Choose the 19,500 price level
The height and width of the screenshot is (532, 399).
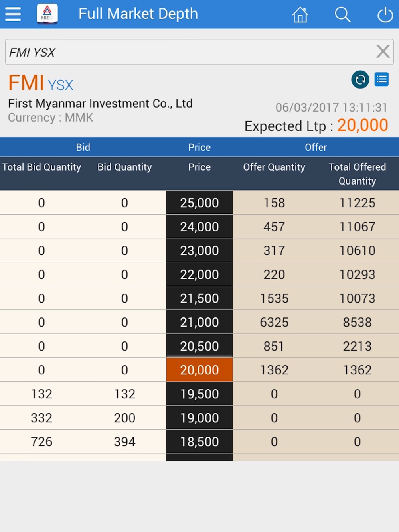point(199,394)
